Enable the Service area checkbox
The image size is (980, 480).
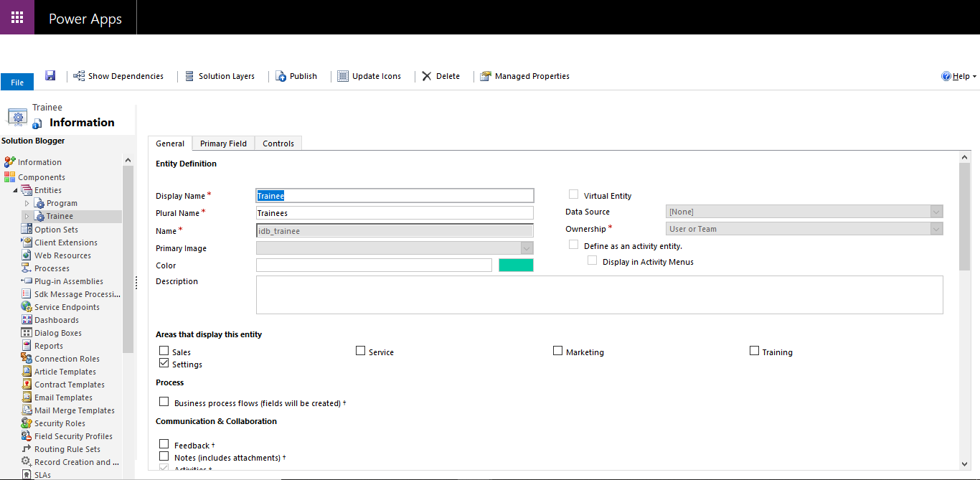pos(361,351)
